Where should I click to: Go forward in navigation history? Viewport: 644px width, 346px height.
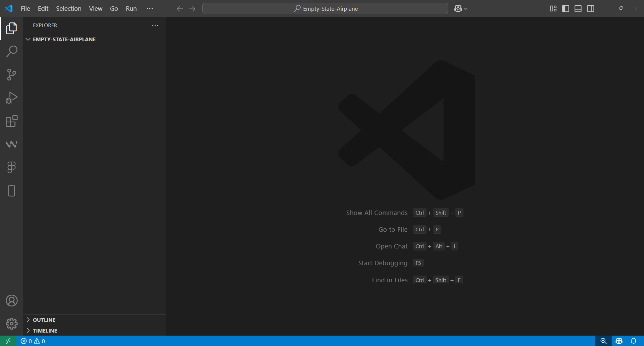pyautogui.click(x=192, y=9)
